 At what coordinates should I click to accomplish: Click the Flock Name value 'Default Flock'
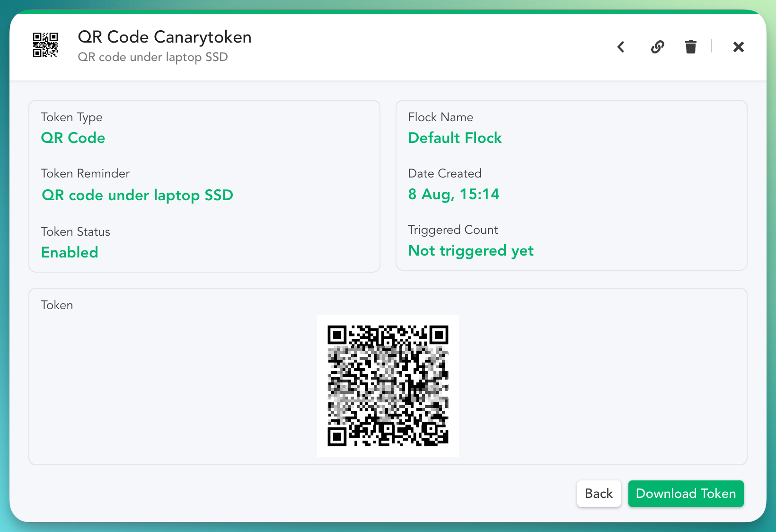click(x=455, y=138)
